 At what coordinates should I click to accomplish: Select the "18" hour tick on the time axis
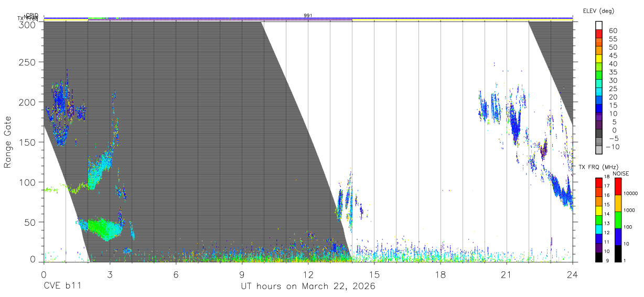coord(440,274)
